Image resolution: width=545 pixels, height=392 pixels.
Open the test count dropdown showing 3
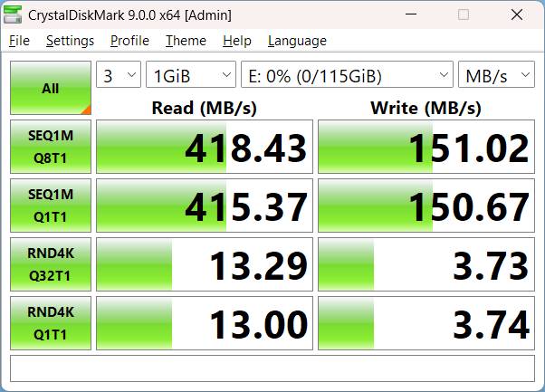tap(119, 75)
